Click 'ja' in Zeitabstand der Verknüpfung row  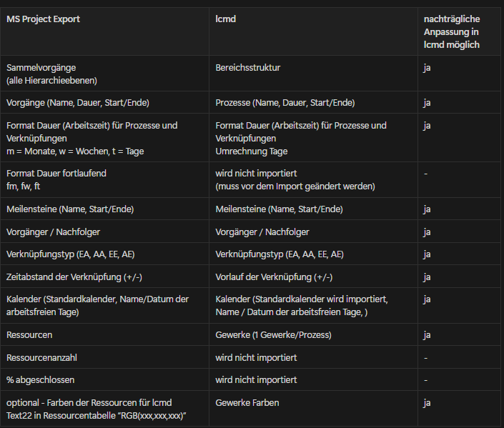pos(427,277)
